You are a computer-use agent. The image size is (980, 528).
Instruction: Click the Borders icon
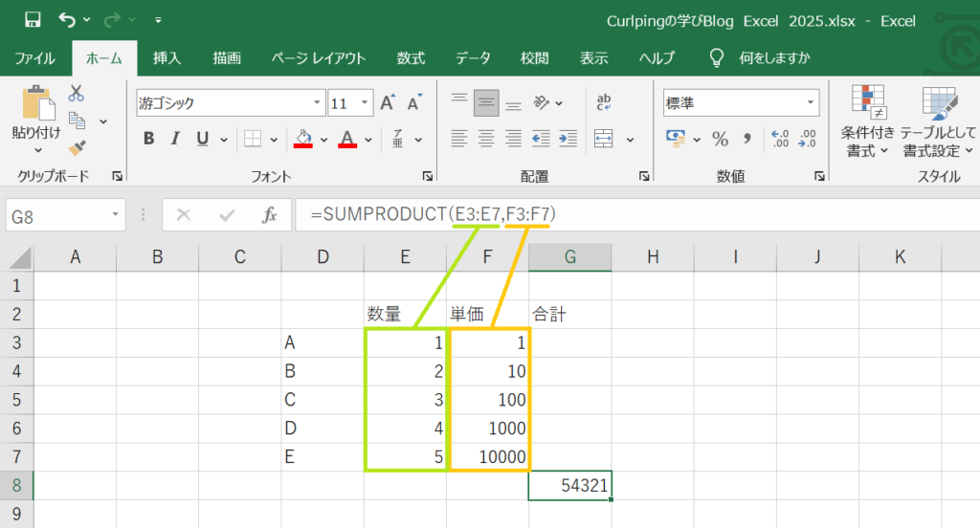coord(253,139)
